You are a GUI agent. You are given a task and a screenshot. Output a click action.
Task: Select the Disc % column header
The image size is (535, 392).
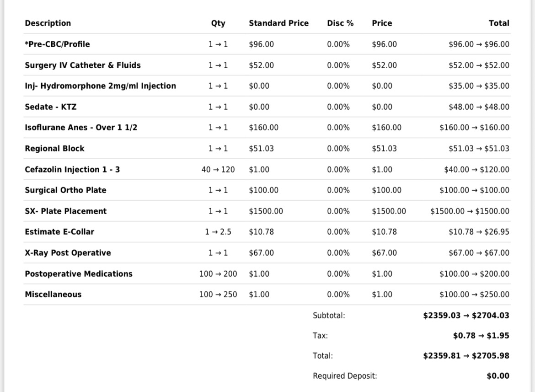(340, 23)
